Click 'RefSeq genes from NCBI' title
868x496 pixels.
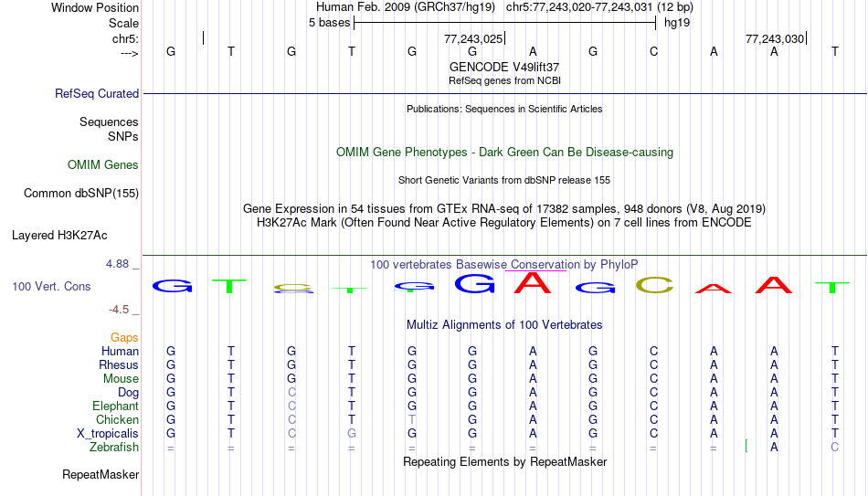(504, 80)
